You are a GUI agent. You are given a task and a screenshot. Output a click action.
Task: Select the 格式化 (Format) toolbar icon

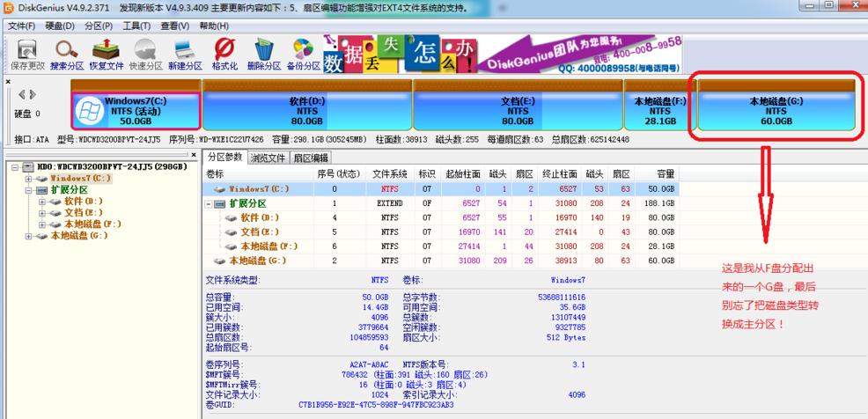[224, 53]
